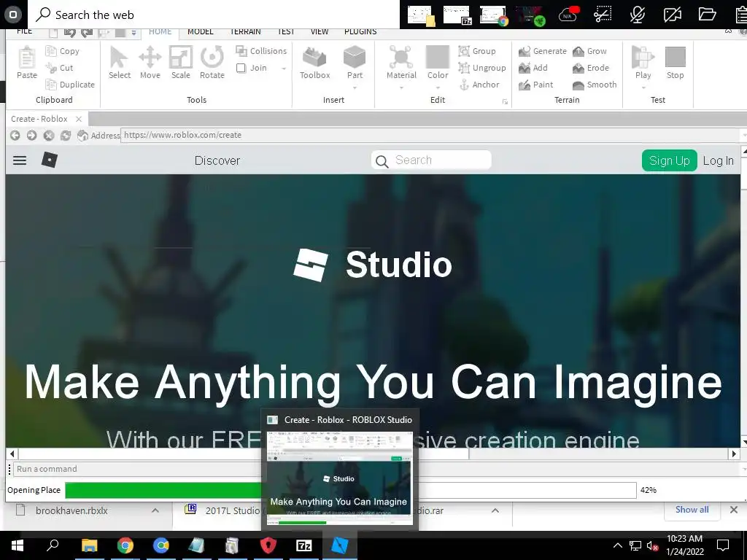
Task: Click the green Sign Up button
Action: pyautogui.click(x=670, y=160)
